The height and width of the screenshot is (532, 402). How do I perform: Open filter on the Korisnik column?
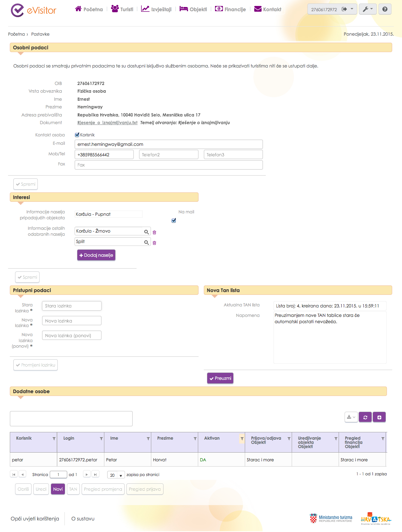coord(54,439)
